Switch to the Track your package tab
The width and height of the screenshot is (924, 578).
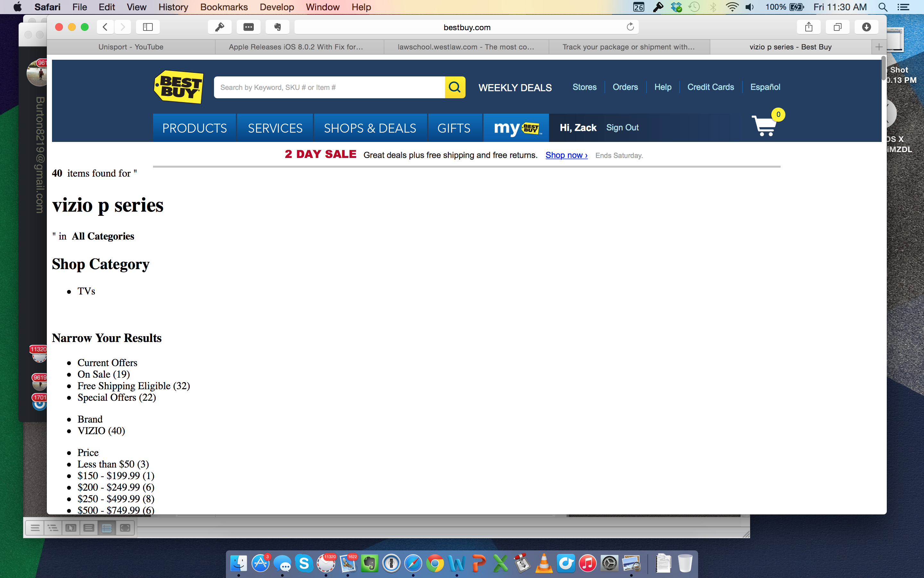click(629, 47)
